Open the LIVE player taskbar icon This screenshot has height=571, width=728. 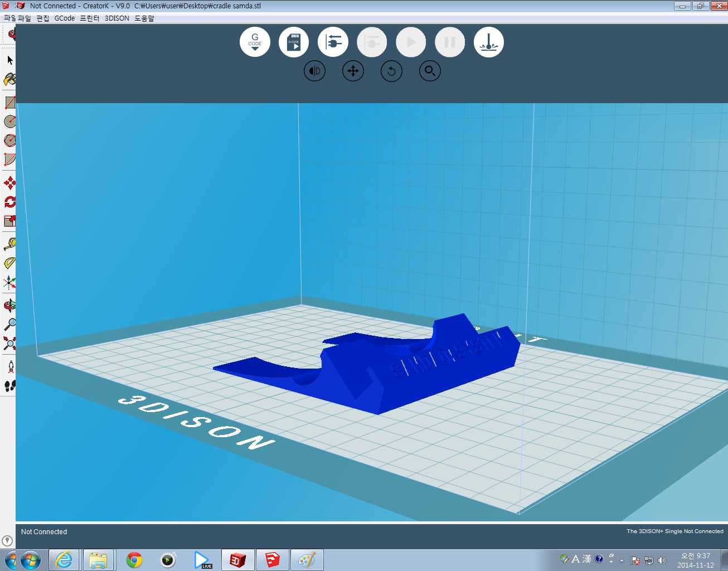pos(203,560)
